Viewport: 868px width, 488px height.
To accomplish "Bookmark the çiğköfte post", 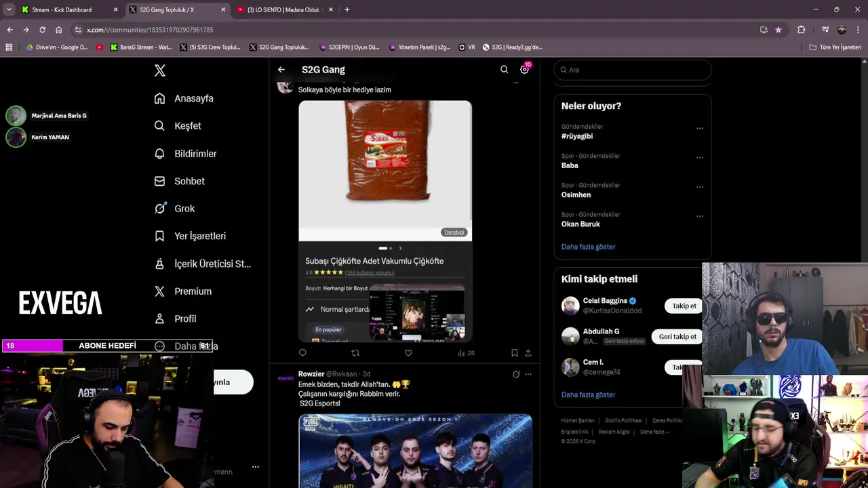I will click(515, 352).
